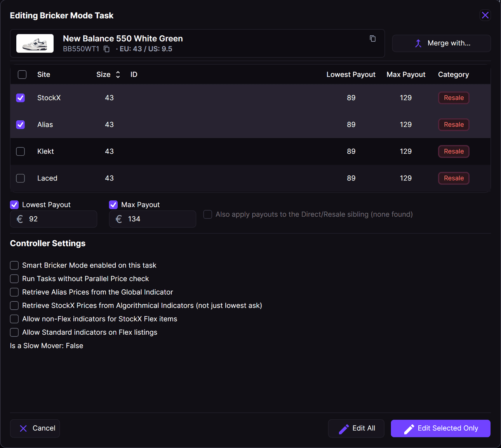The image size is (501, 448).
Task: Click the X icon on Cancel
Action: click(23, 428)
